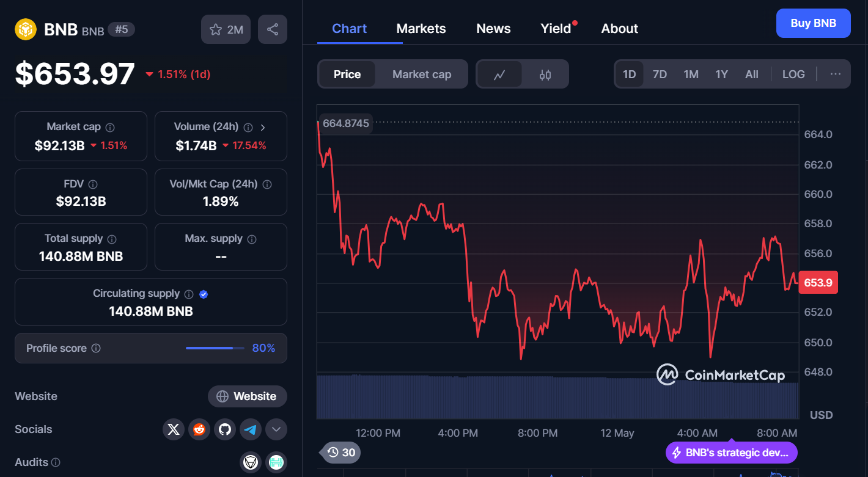
Task: Click the 1.89% Vol/Mkt Cap value
Action: coord(221,201)
